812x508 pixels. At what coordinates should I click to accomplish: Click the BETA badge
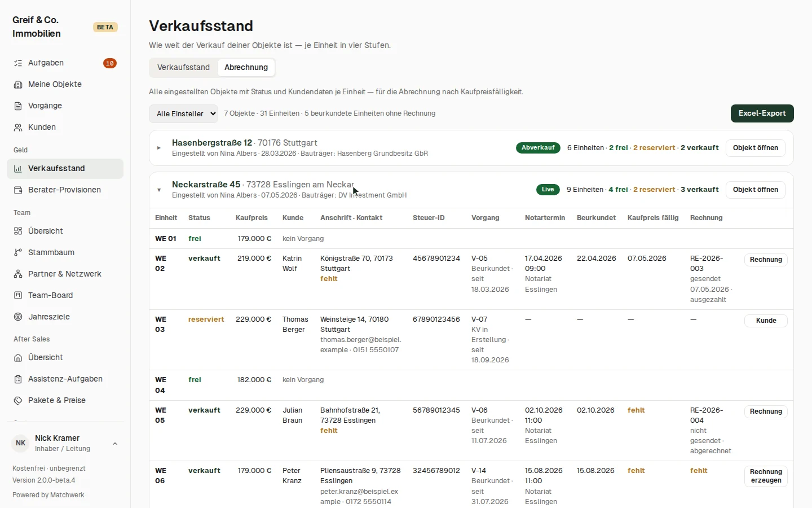[x=105, y=27]
